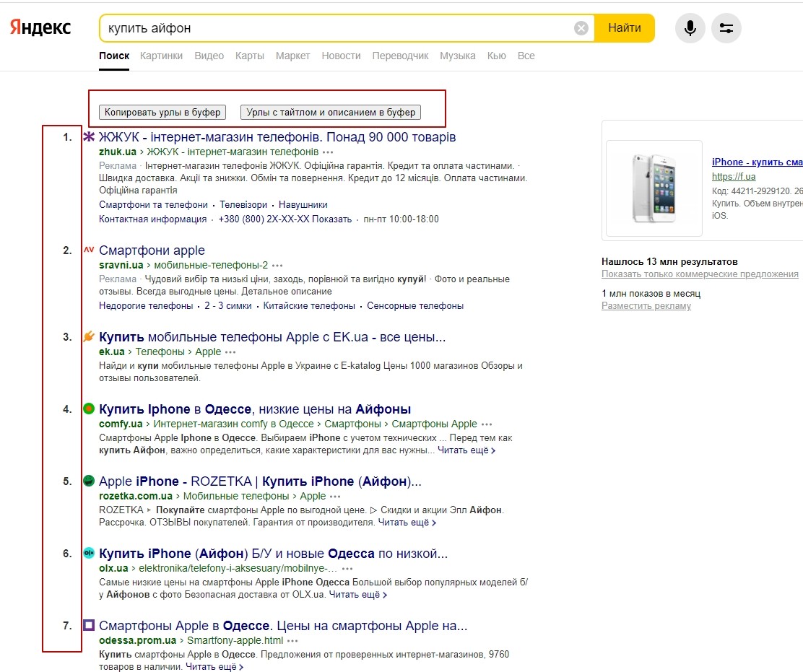Click the rozetka.com.ua green smiley favicon
803x672 pixels.
(89, 481)
